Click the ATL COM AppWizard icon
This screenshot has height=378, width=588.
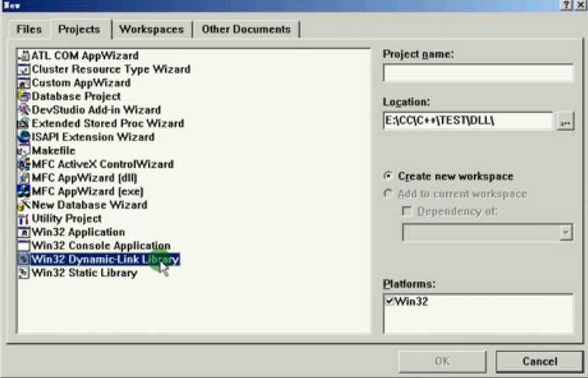(23, 56)
